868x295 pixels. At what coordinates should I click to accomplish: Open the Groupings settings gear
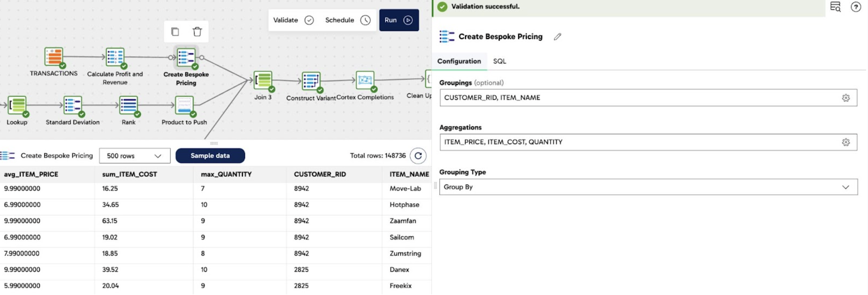pyautogui.click(x=846, y=98)
